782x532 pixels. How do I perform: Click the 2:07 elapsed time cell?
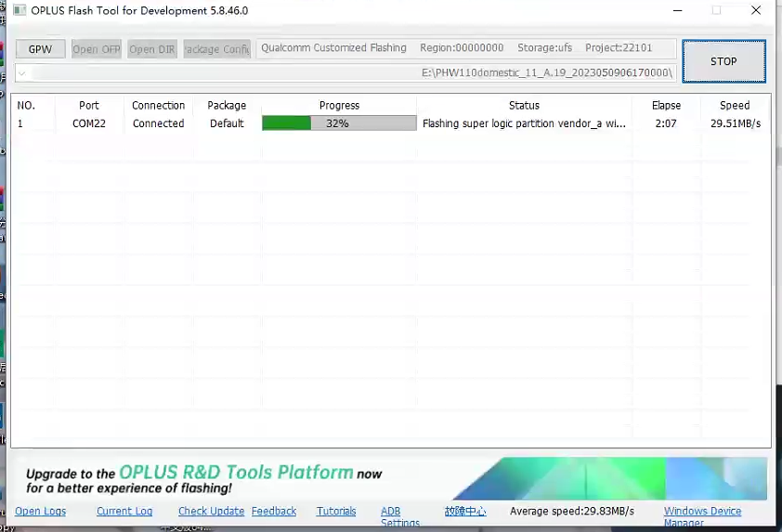point(666,123)
